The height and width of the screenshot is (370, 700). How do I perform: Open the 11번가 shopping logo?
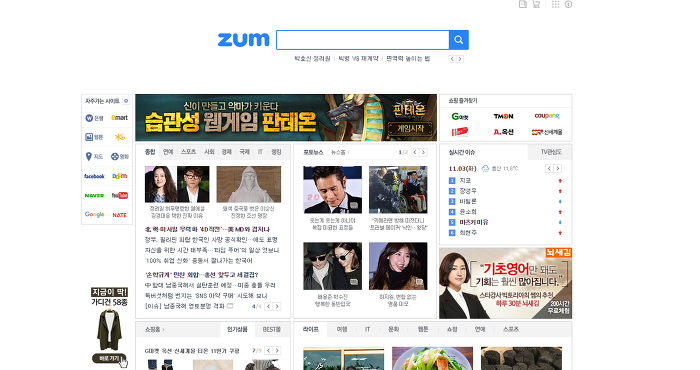pos(460,132)
